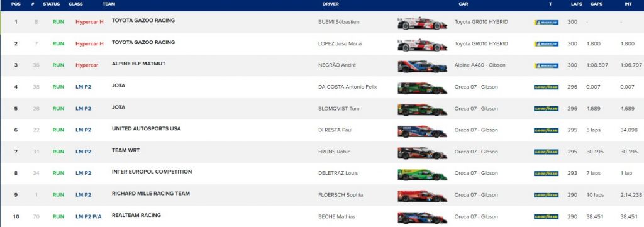Viewport: 644px width, 227px height.
Task: Click the Hypercar class label for Alpine
Action: tap(87, 65)
